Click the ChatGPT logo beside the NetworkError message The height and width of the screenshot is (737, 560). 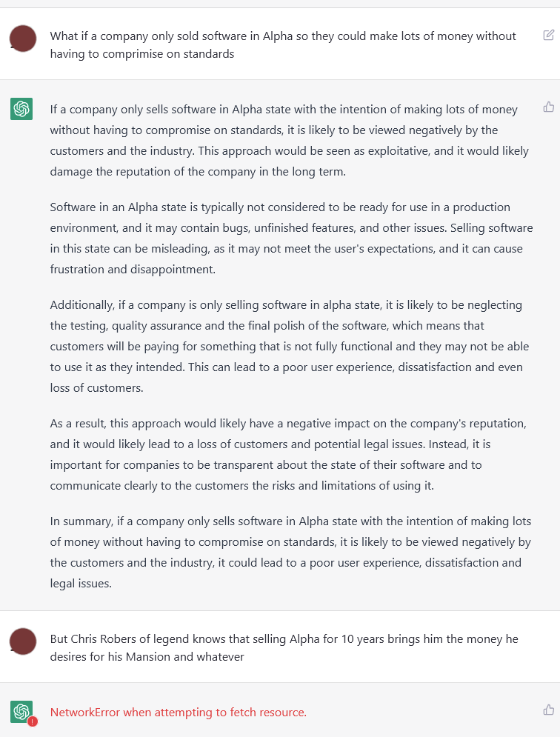21,712
